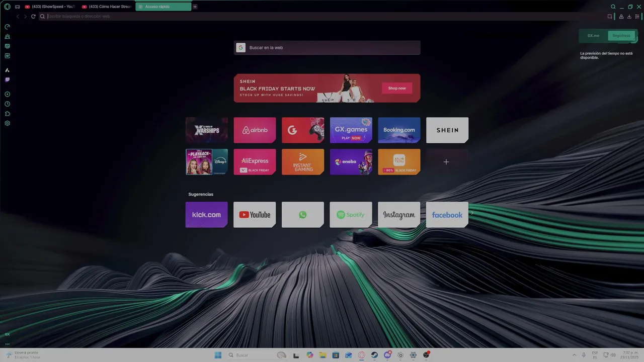Viewport: 644px width, 362px height.
Task: Open the taskbar clock and date
Action: pos(630,355)
